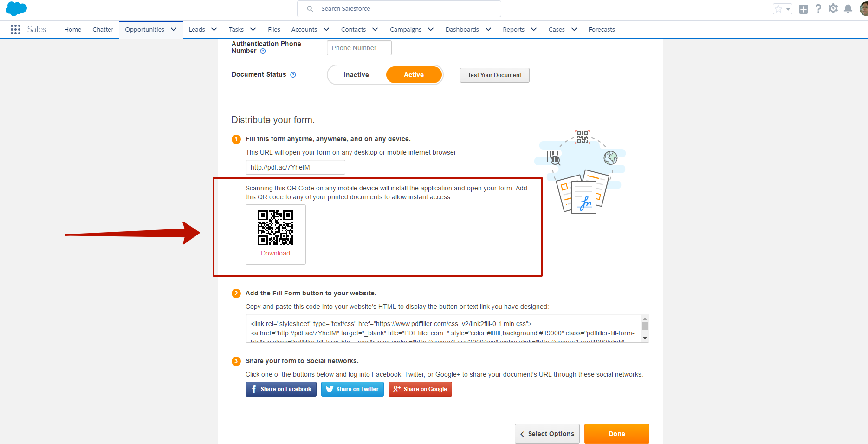Screen dimensions: 868x444
Task: Go back with the Select Options button
Action: [x=547, y=434]
